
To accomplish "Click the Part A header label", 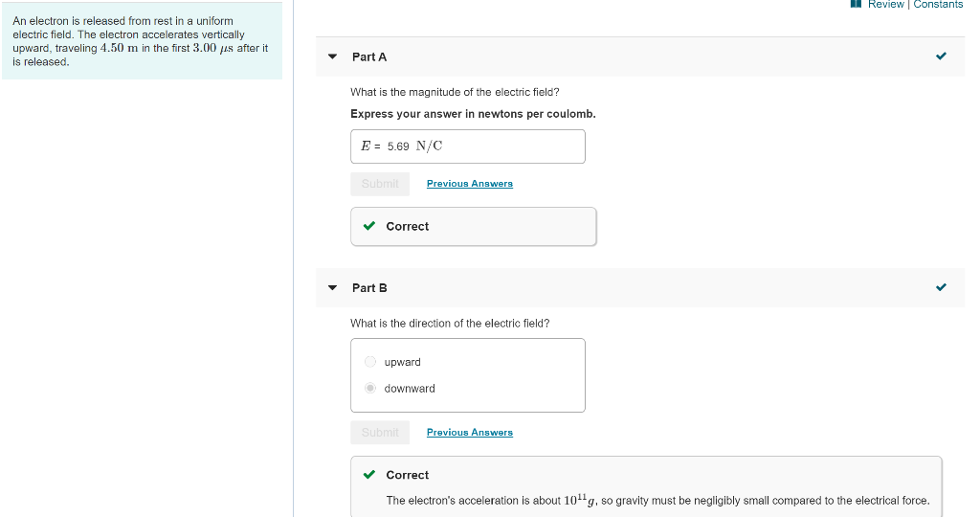I will [369, 57].
